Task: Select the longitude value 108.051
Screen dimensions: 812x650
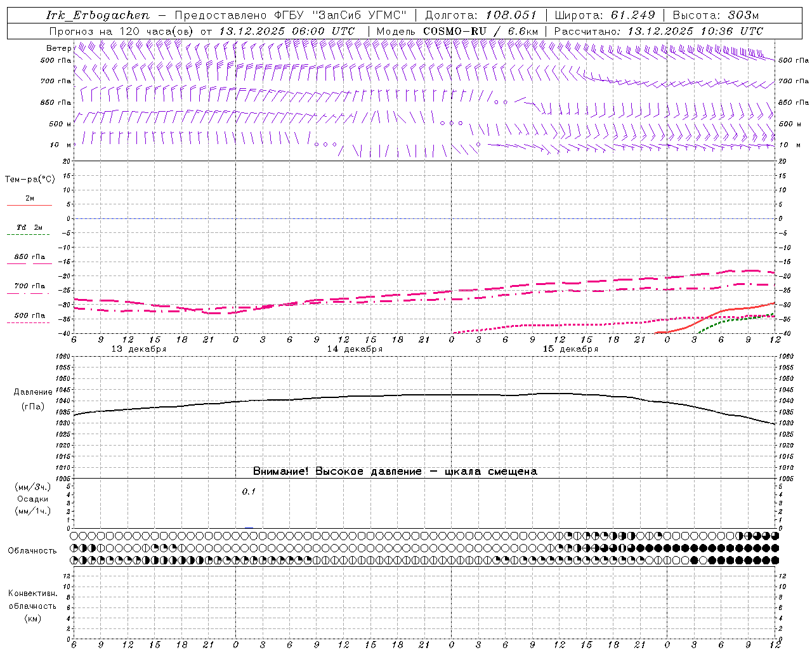Action: click(511, 15)
